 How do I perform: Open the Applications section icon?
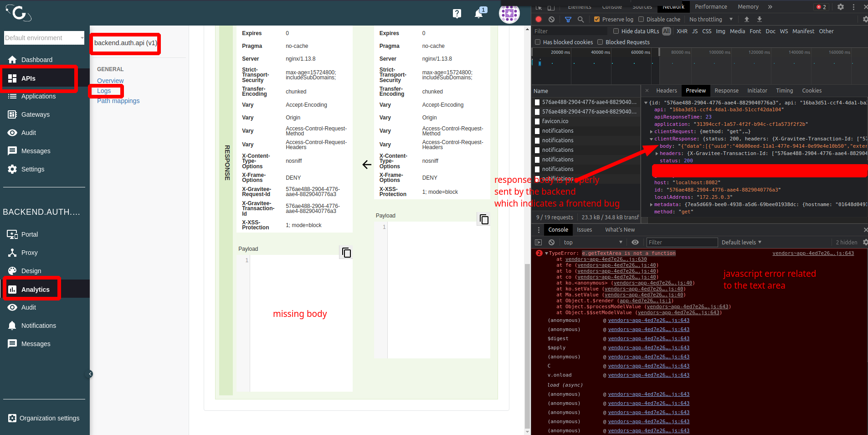pyautogui.click(x=12, y=96)
